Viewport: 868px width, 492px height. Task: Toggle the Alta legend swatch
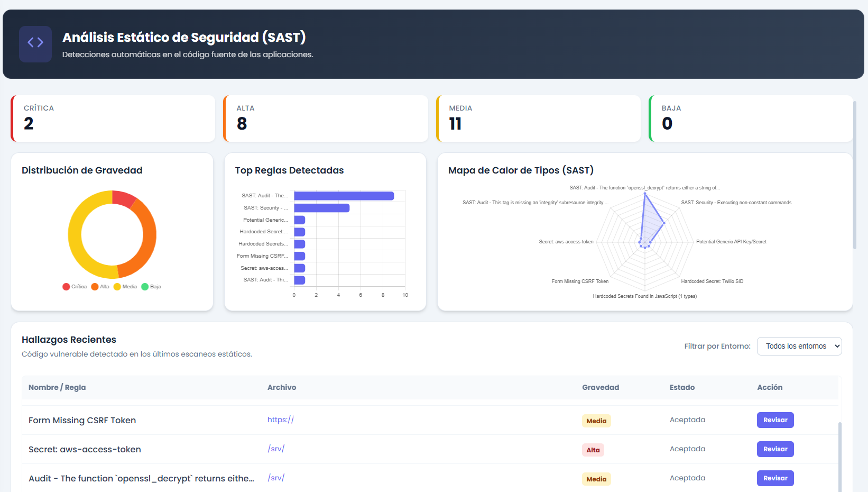pyautogui.click(x=95, y=287)
